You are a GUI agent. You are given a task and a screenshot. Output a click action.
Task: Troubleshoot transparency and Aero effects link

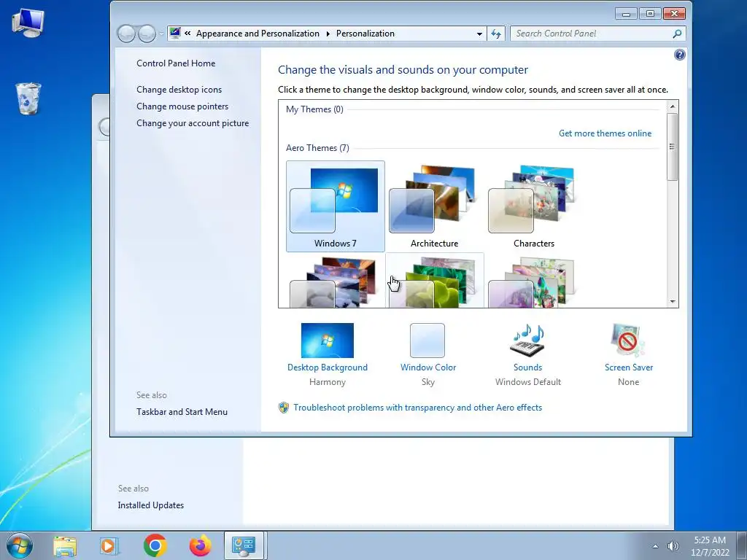click(417, 408)
